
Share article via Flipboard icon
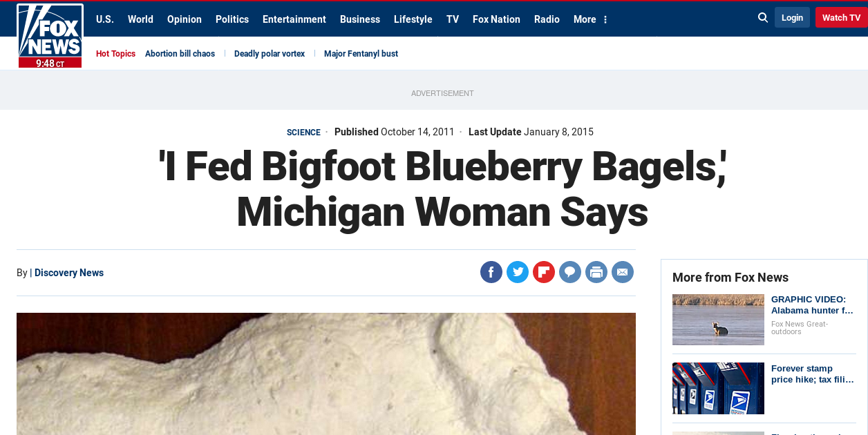(544, 272)
